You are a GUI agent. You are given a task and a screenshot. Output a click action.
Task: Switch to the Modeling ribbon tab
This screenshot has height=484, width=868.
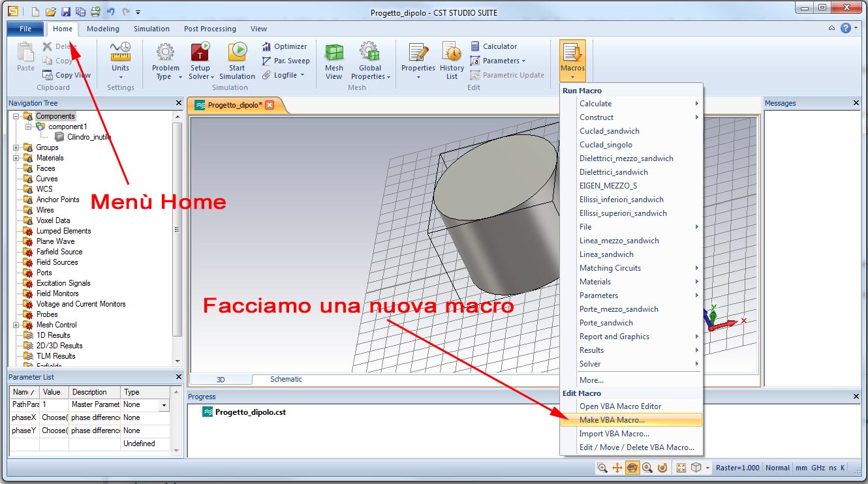click(103, 29)
